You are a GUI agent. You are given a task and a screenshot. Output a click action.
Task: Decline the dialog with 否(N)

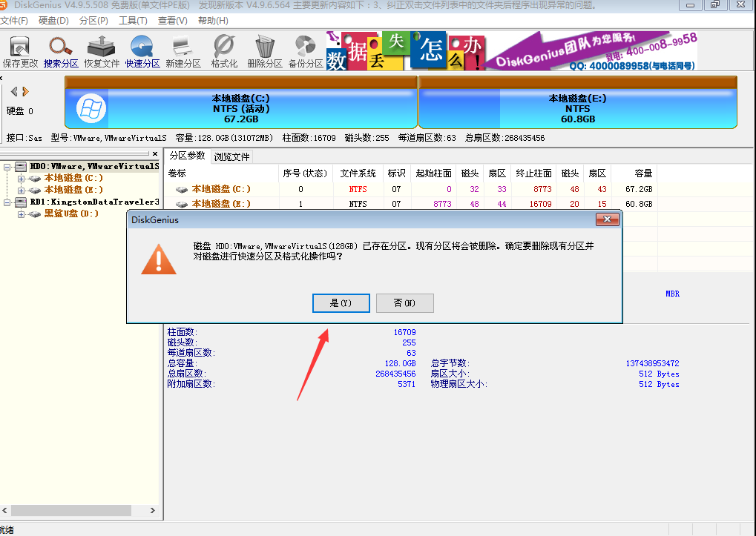point(404,302)
